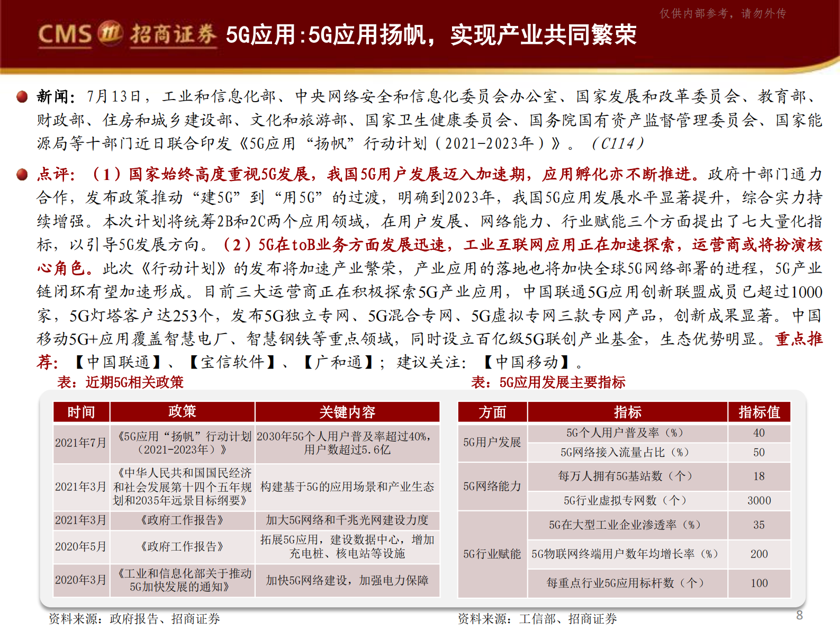Select the 5G行业虚拟专网数（个） indicator
Image resolution: width=840 pixels, height=630 pixels.
pos(628,501)
